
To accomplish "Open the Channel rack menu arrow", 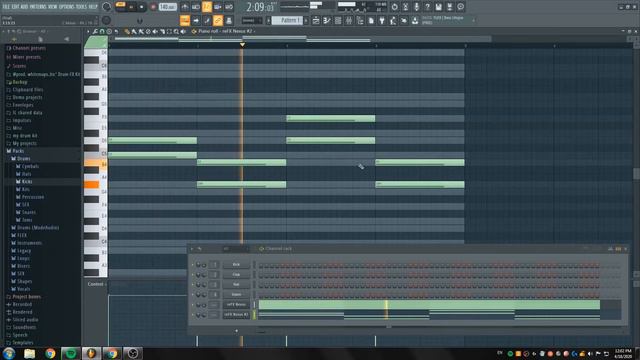I will coord(192,249).
